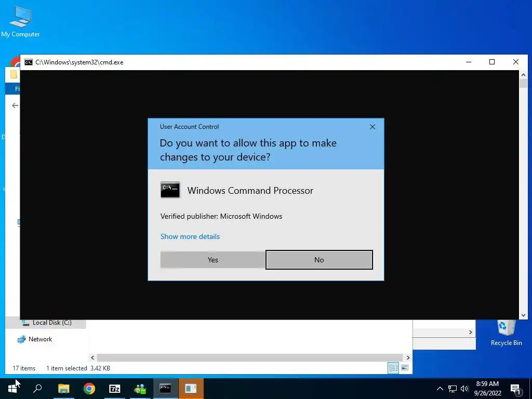Select Network in Explorer navigation pane

(x=40, y=339)
